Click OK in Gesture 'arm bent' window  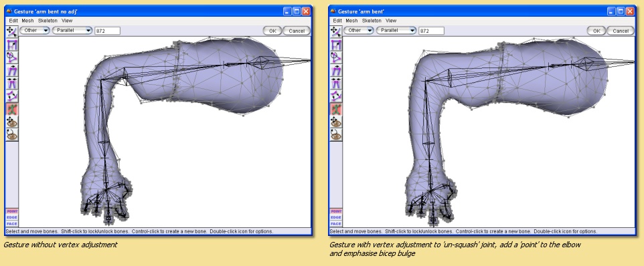[596, 31]
